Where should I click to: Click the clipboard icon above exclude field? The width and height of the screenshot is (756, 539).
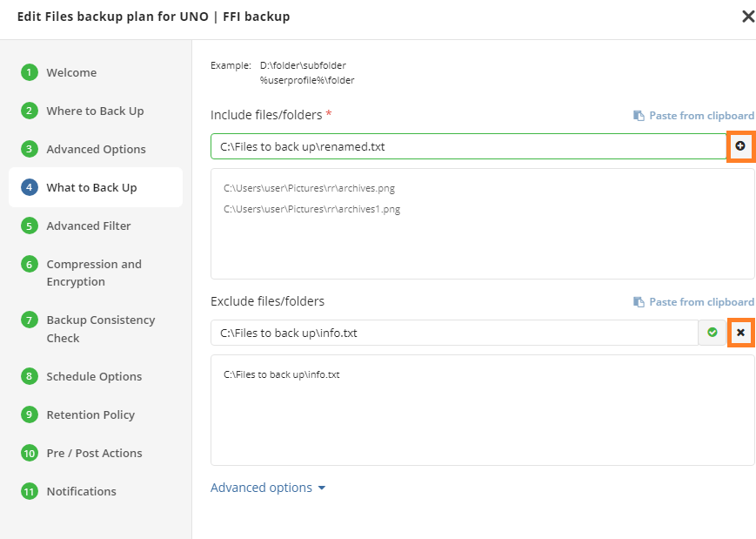639,302
